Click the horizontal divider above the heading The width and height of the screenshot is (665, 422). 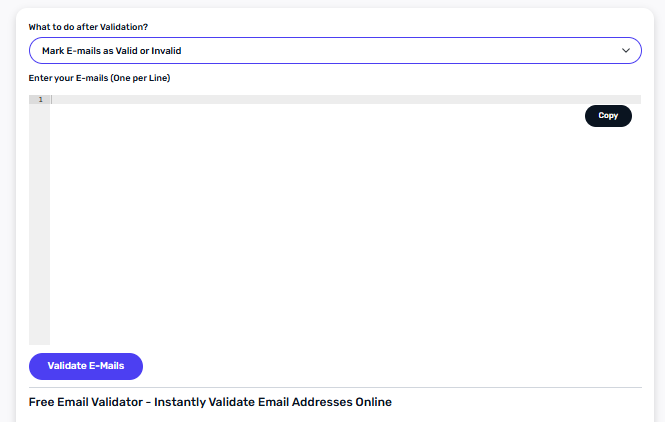[x=335, y=387]
